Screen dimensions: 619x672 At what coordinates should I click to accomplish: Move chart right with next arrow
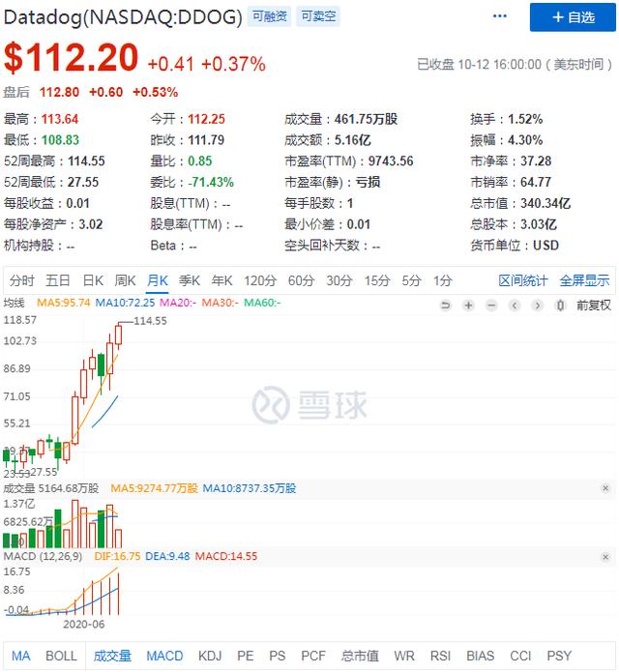pyautogui.click(x=537, y=306)
